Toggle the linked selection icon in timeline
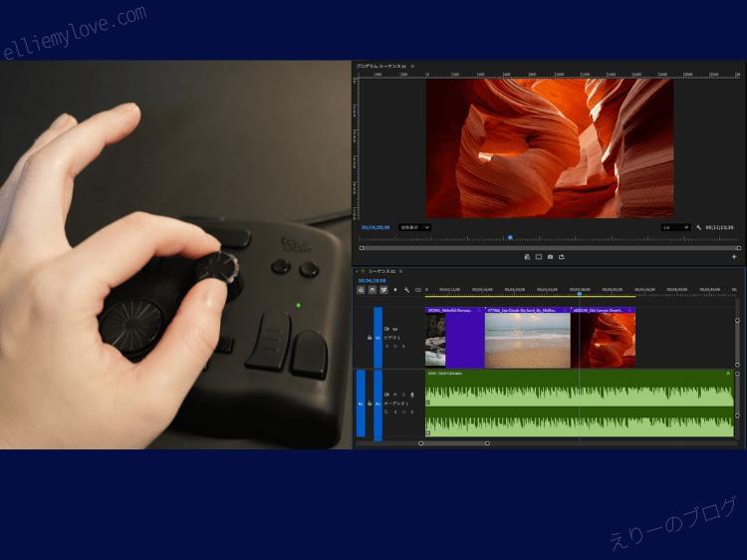The height and width of the screenshot is (560, 747). [x=383, y=290]
